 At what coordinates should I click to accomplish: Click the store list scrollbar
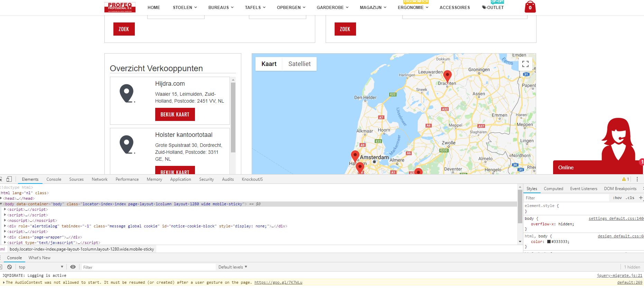(x=233, y=117)
